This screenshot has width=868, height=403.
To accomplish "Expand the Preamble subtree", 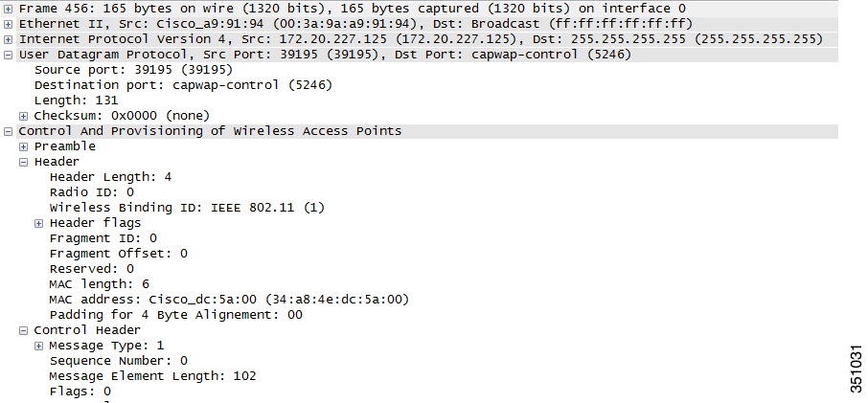I will 23,146.
